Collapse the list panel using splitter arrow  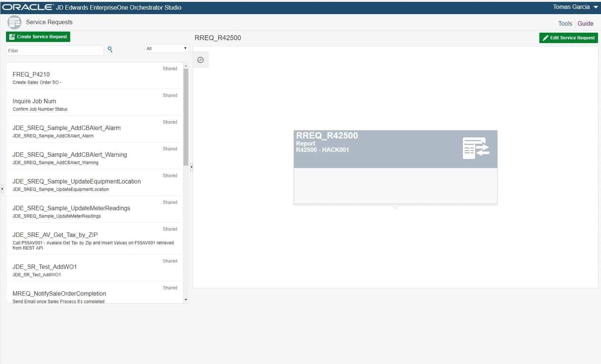(x=191, y=167)
